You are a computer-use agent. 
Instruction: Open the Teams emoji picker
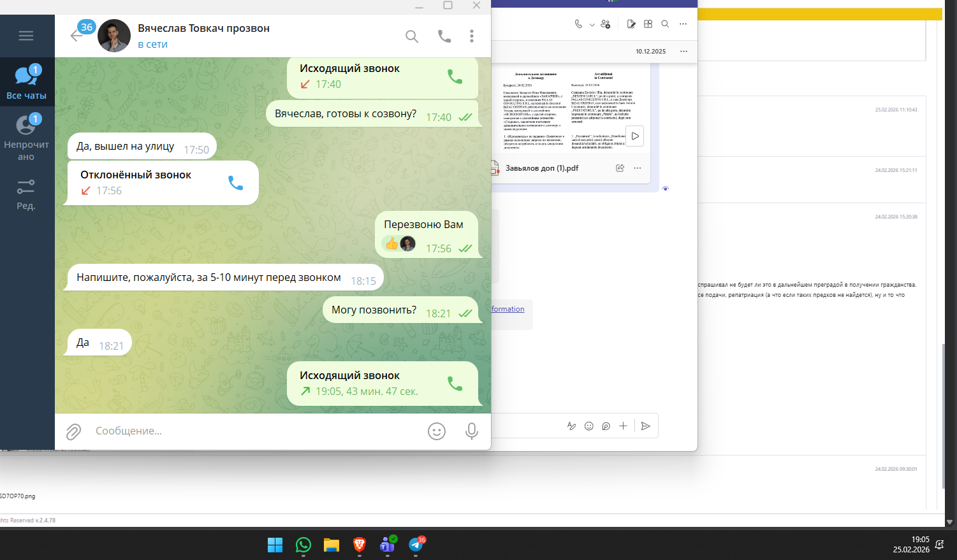point(589,426)
